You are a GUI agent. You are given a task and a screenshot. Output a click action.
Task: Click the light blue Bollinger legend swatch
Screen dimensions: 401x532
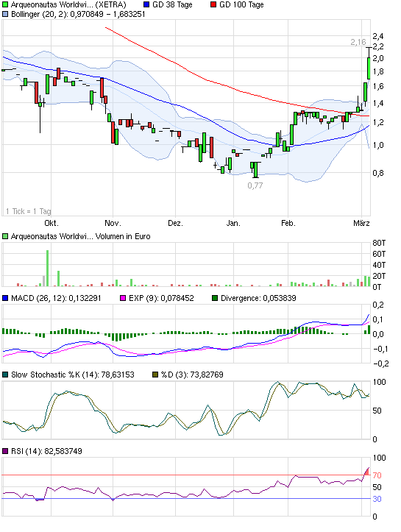[x=5, y=14]
